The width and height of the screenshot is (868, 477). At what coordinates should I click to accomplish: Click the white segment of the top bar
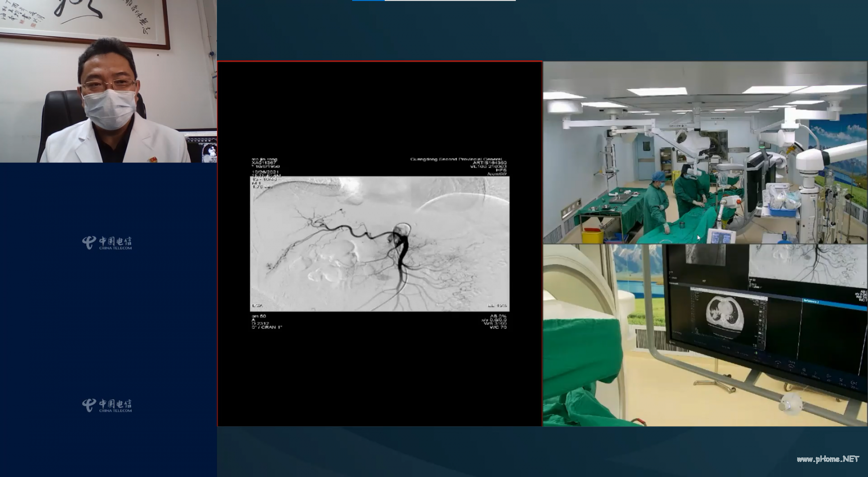(x=450, y=1)
